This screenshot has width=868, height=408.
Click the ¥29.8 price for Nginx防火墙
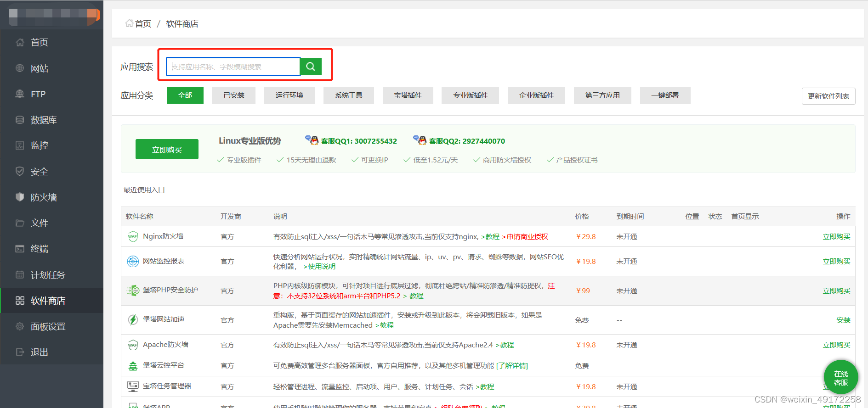pos(586,237)
